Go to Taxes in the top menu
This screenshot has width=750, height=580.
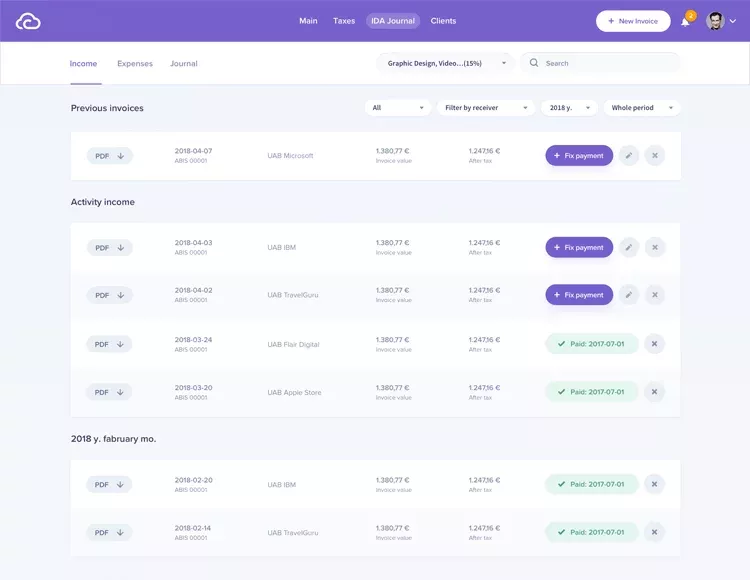344,21
